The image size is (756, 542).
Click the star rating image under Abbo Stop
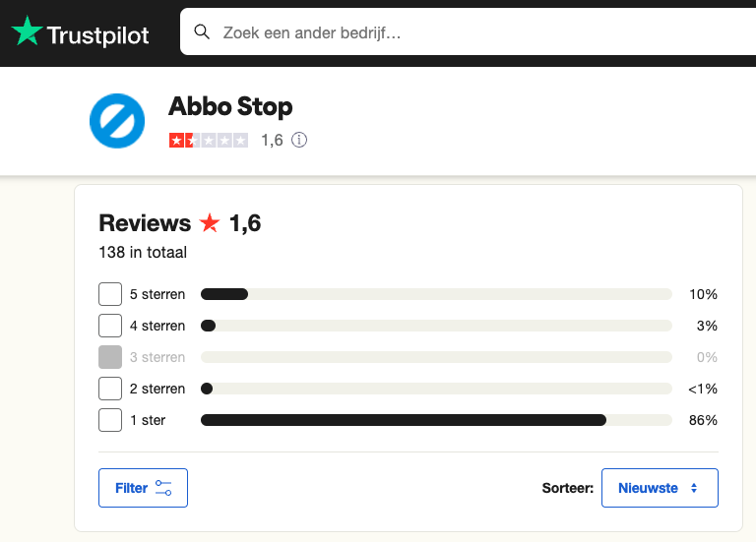pyautogui.click(x=209, y=141)
